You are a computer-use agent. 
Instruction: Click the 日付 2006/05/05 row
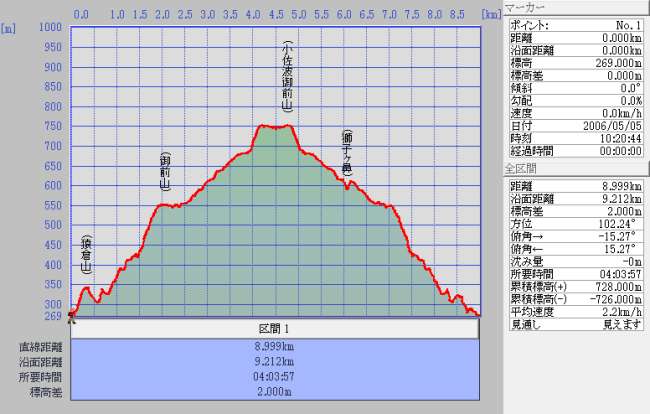tap(575, 127)
